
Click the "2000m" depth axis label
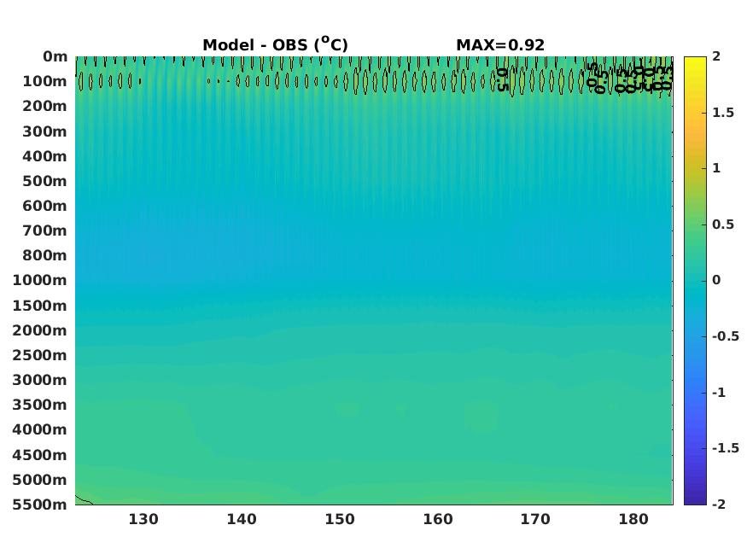click(40, 330)
